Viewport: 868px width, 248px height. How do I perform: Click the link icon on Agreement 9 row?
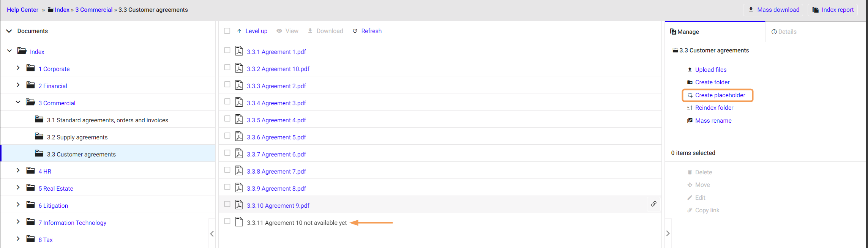coord(653,204)
